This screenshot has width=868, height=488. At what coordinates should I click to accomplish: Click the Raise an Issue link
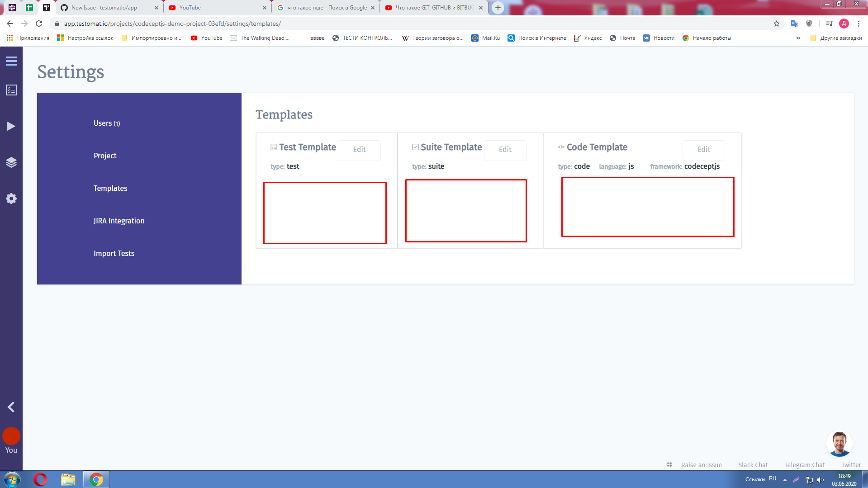(701, 465)
